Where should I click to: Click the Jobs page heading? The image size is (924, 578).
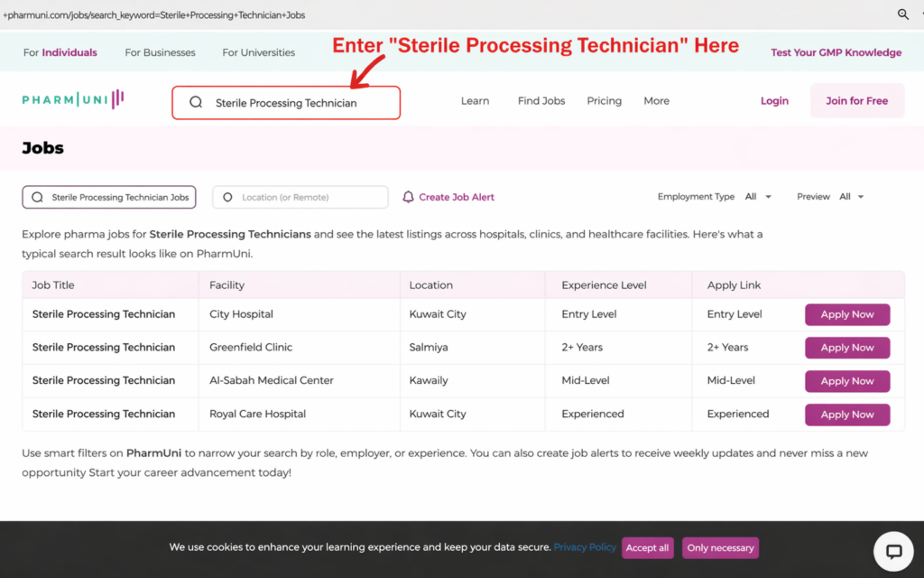coord(42,147)
